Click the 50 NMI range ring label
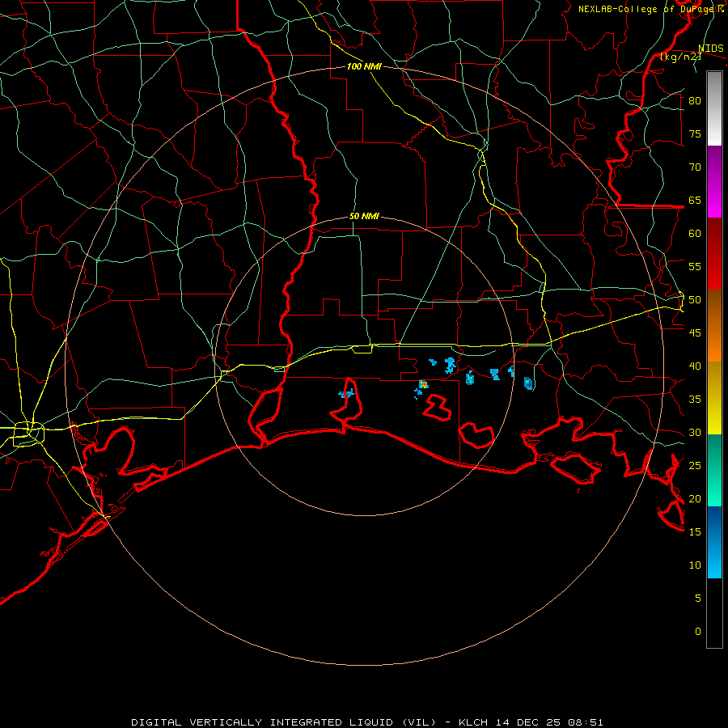Screen dimensions: 728x728 point(364,216)
